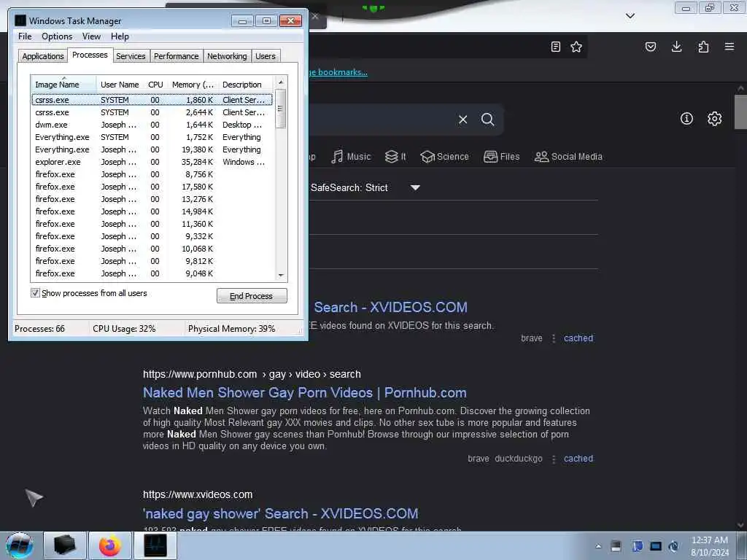This screenshot has width=747, height=560.
Task: Expand SafeSearch: Strict dropdown
Action: [415, 187]
